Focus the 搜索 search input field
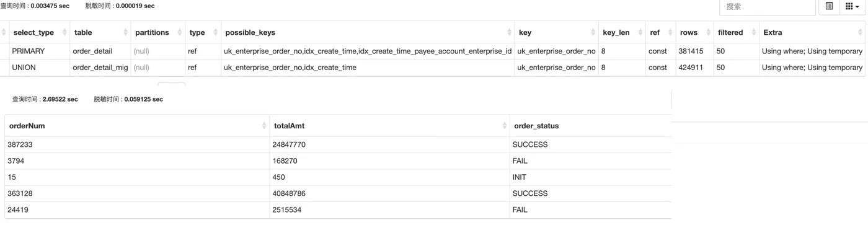 (768, 7)
